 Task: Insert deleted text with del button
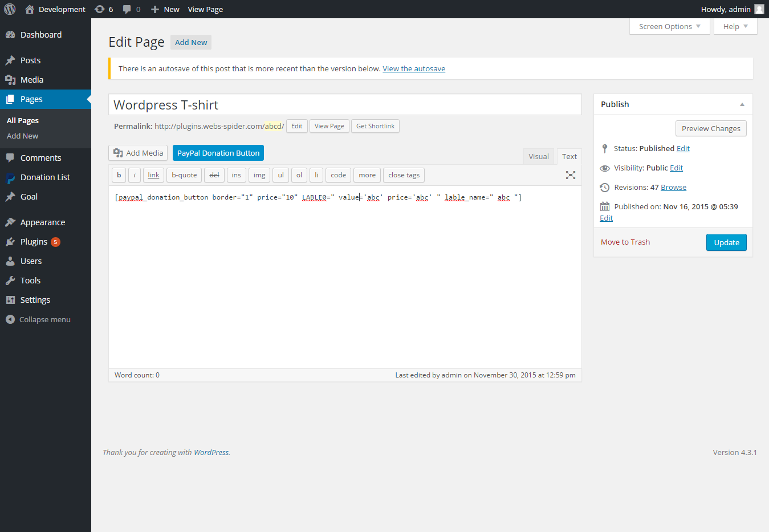pyautogui.click(x=214, y=175)
